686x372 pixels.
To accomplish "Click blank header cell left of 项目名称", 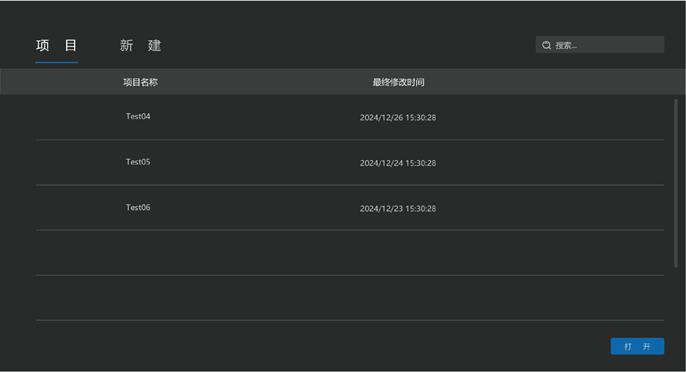I will (x=61, y=82).
